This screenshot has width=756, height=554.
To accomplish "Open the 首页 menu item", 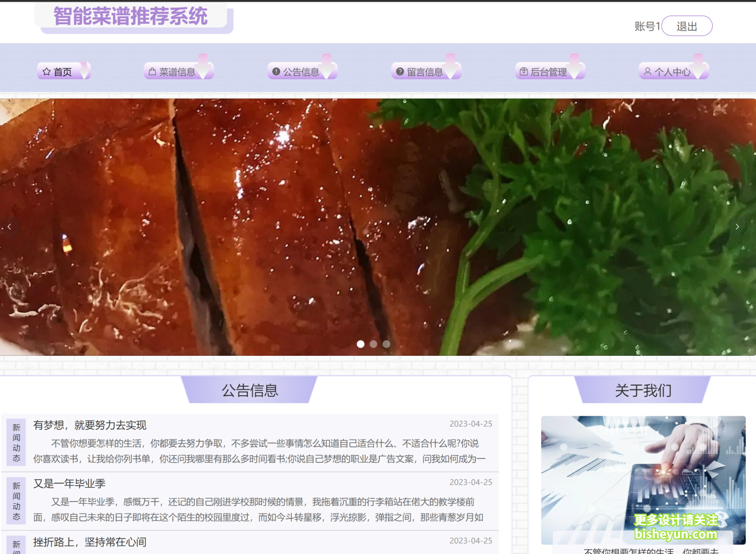I will (x=64, y=71).
